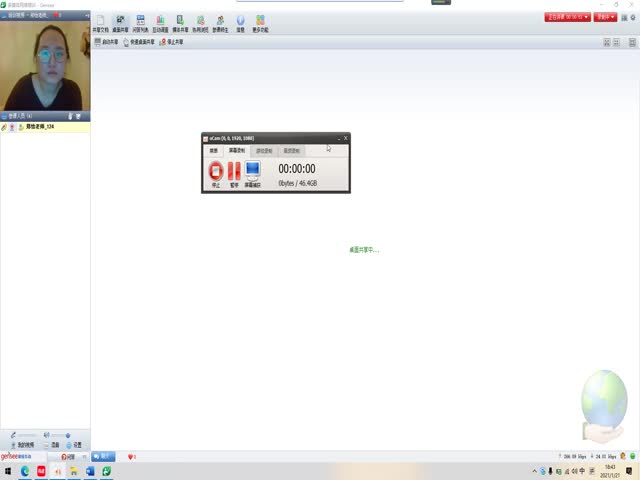The width and height of the screenshot is (640, 480).
Task: Click the blue info icon in toolbar
Action: (241, 23)
